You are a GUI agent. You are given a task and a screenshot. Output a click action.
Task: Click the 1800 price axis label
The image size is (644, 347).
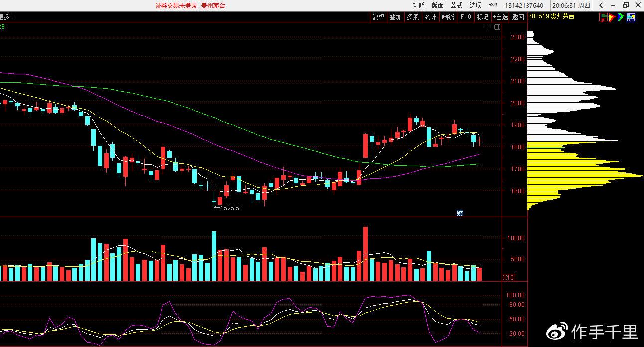517,147
